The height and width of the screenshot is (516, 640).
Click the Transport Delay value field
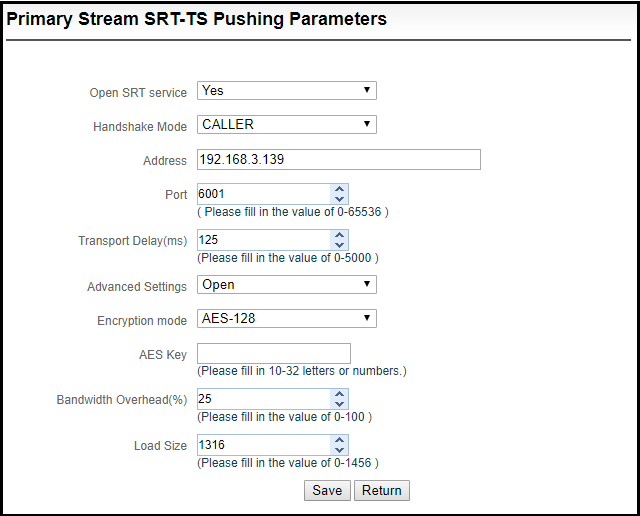264,240
